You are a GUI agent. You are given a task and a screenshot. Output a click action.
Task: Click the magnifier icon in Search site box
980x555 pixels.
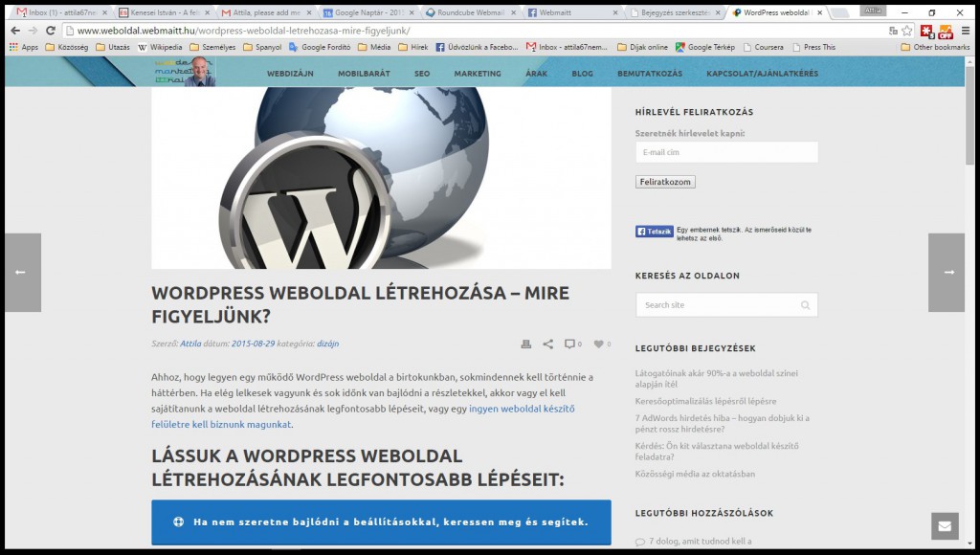806,305
